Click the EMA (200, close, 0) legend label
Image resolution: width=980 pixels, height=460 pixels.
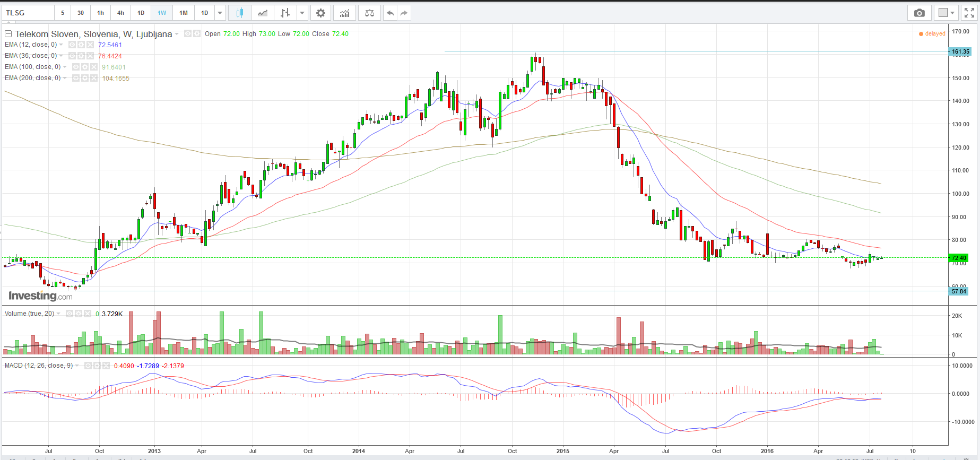click(33, 78)
